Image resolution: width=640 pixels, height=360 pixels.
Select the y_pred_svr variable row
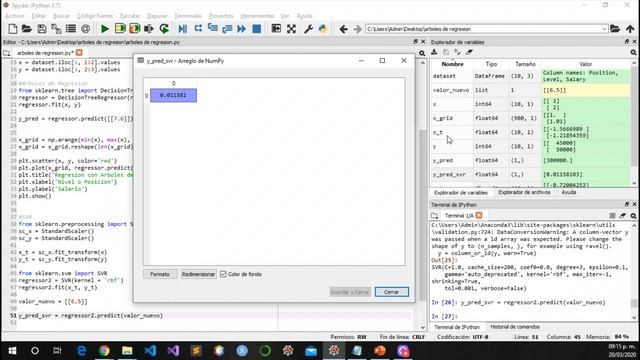click(x=530, y=174)
